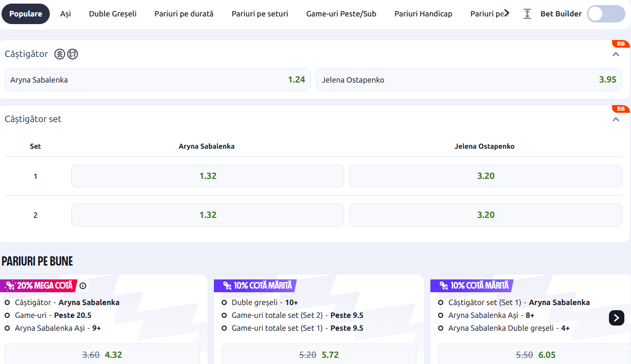Bet on Aryna Sabalenka at 1.24
631x364 pixels.
click(158, 80)
